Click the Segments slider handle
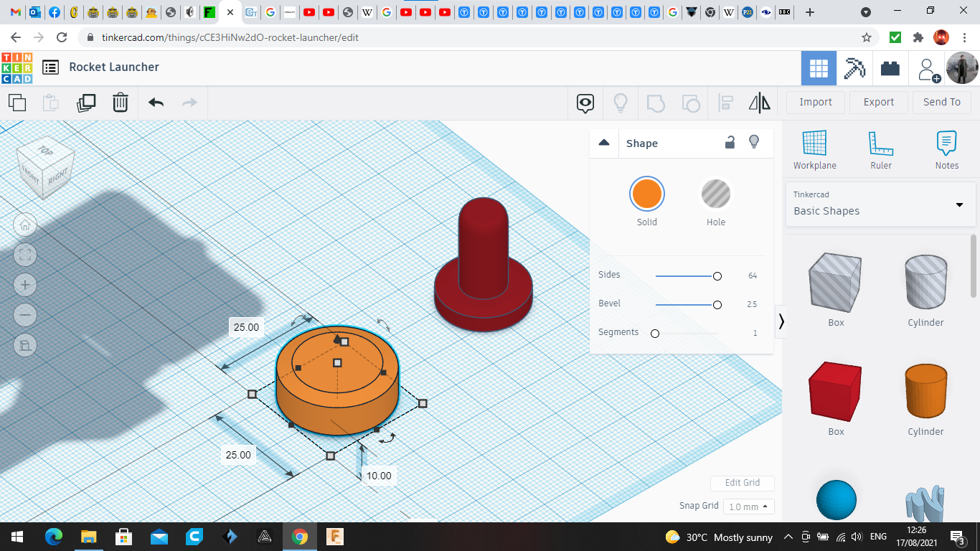980x551 pixels. click(x=654, y=334)
